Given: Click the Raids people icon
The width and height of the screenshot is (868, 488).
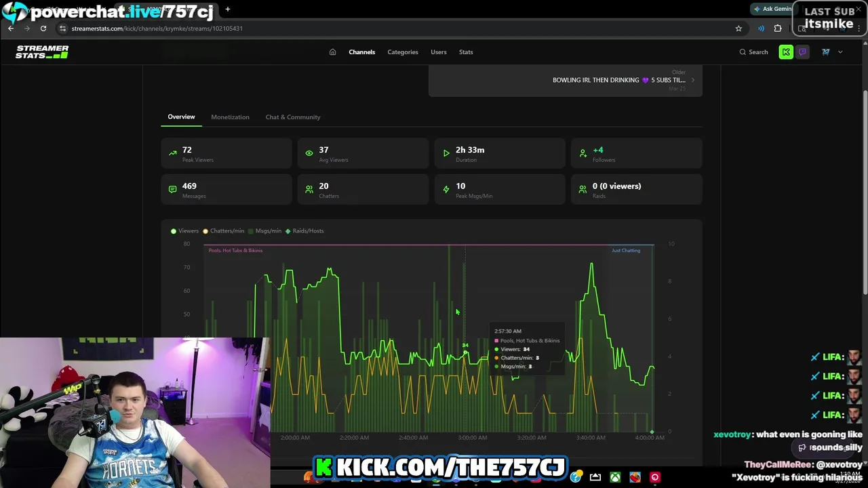Looking at the screenshot, I should click(583, 189).
